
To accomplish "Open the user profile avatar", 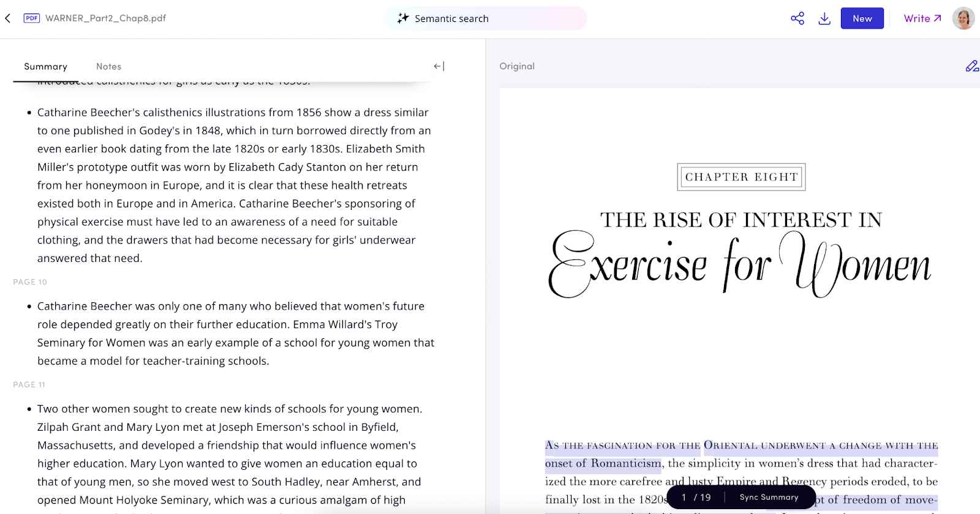I will coord(963,18).
